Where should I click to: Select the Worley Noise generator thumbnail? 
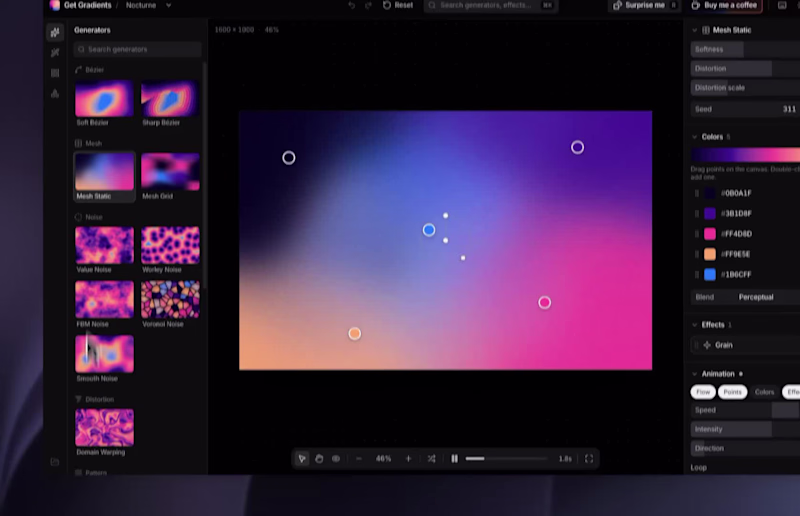coord(170,245)
